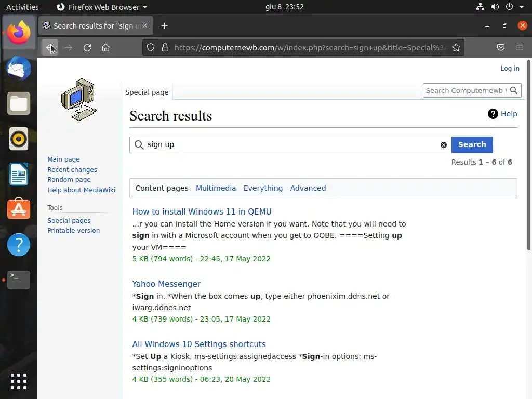This screenshot has width=532, height=399.
Task: Click the header search magnifier icon
Action: [514, 90]
